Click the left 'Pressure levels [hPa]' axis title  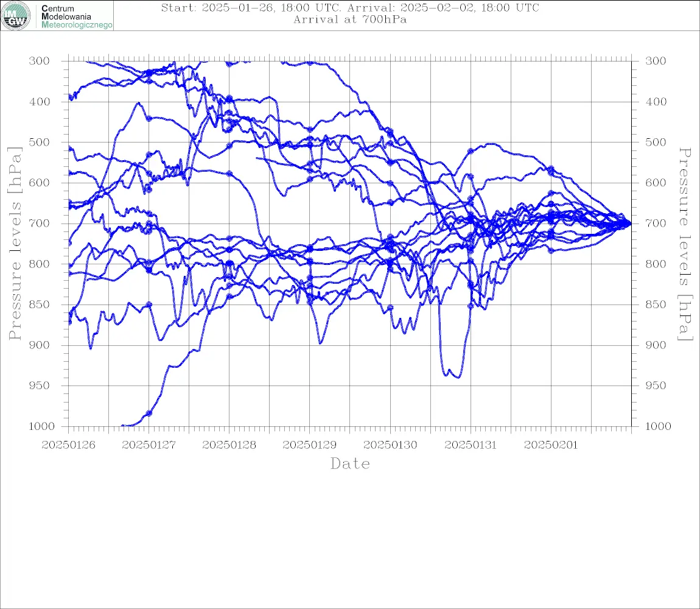[x=15, y=244]
